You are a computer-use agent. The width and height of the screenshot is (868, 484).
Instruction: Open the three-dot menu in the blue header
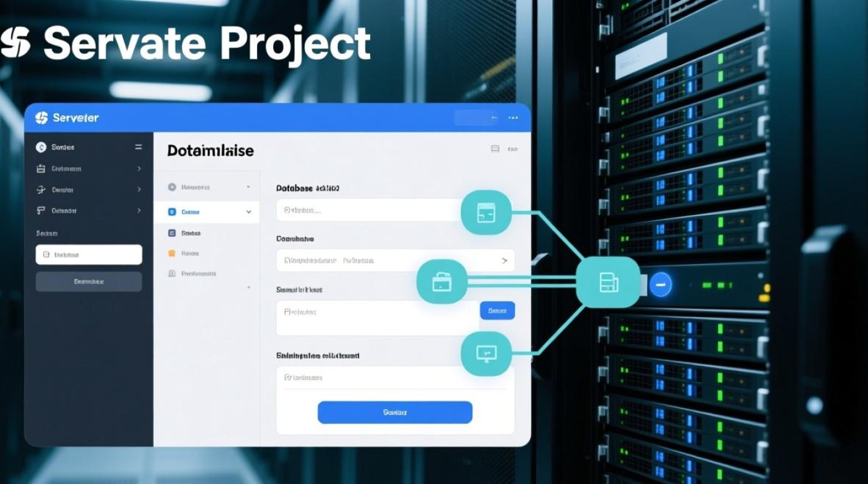[x=513, y=118]
